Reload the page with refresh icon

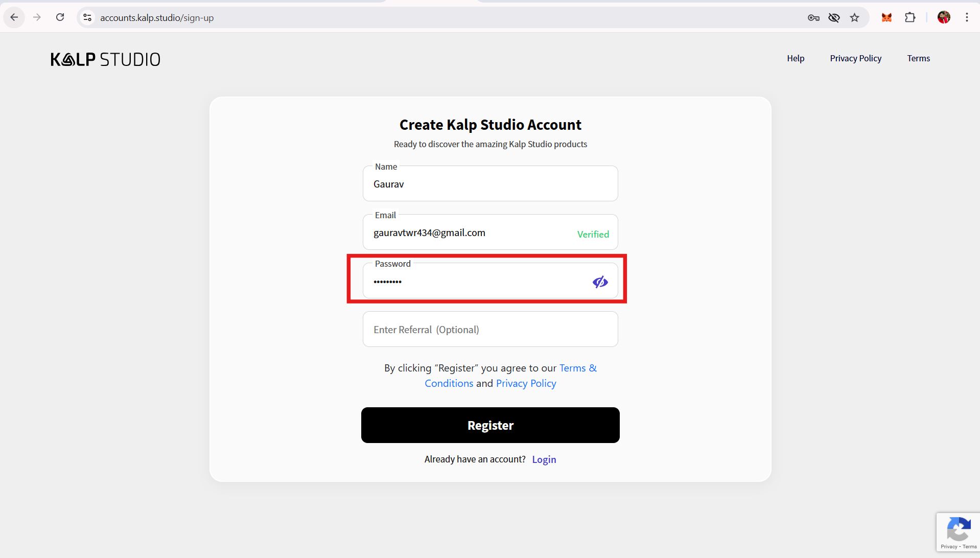point(60,17)
